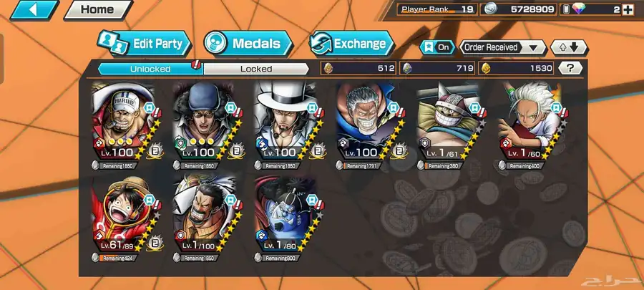Click the skull icon on Medals
The image size is (644, 290).
215,43
